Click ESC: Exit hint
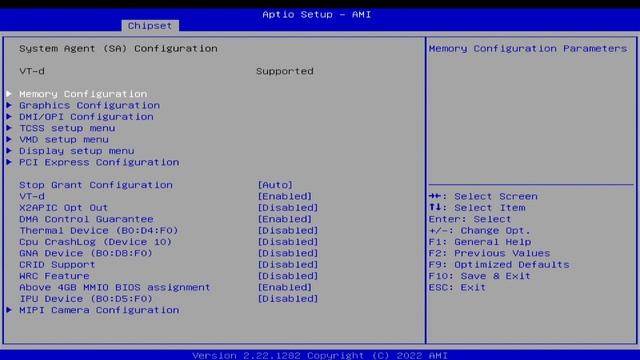Viewport: 640px width, 360px height. tap(457, 288)
